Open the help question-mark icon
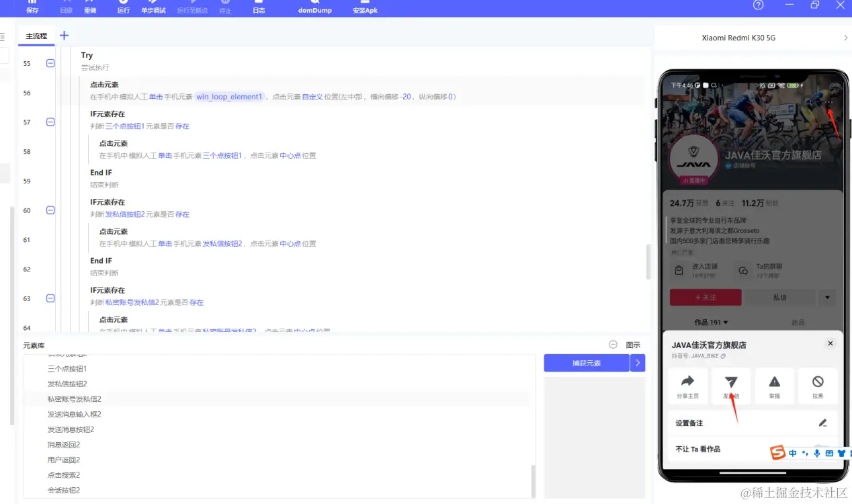The image size is (852, 504). coord(759,5)
